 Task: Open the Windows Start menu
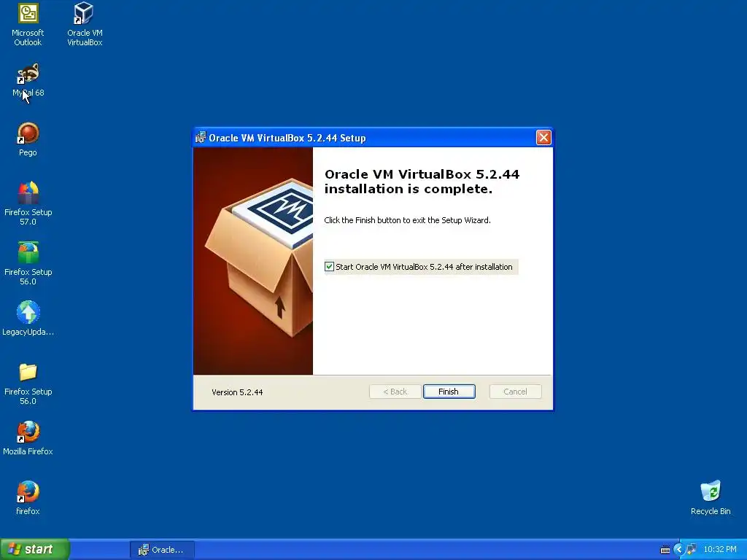pyautogui.click(x=35, y=549)
